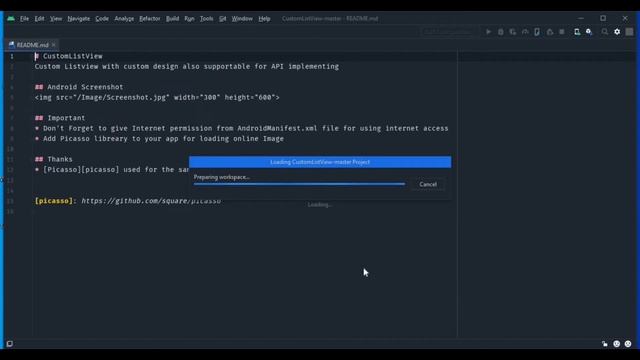The image size is (640, 360).
Task: Click the rightmost toolbar square icon
Action: [x=629, y=32]
